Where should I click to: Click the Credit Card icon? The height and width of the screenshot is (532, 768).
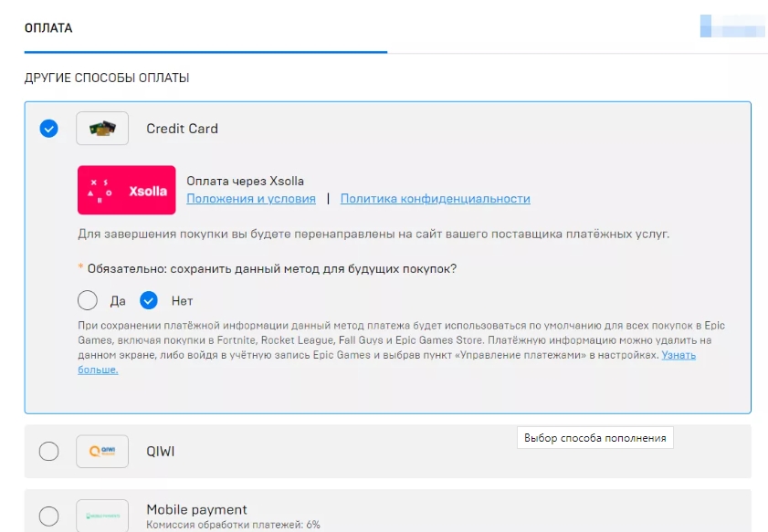(102, 129)
